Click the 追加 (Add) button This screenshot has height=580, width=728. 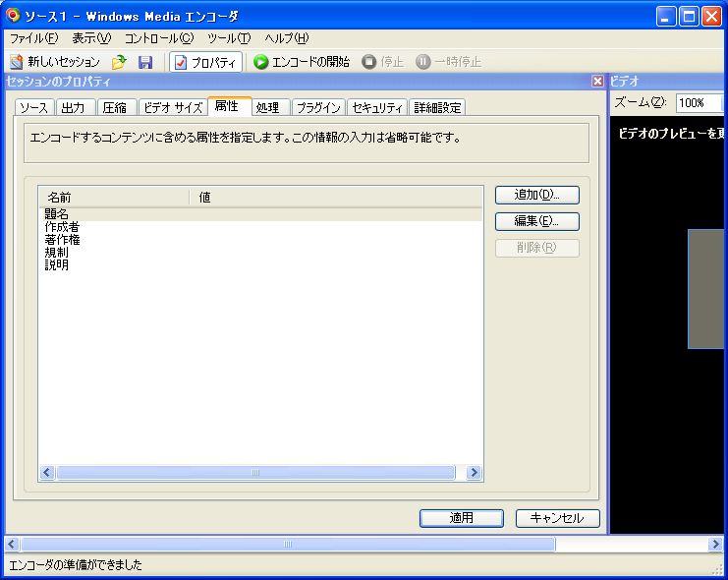536,195
